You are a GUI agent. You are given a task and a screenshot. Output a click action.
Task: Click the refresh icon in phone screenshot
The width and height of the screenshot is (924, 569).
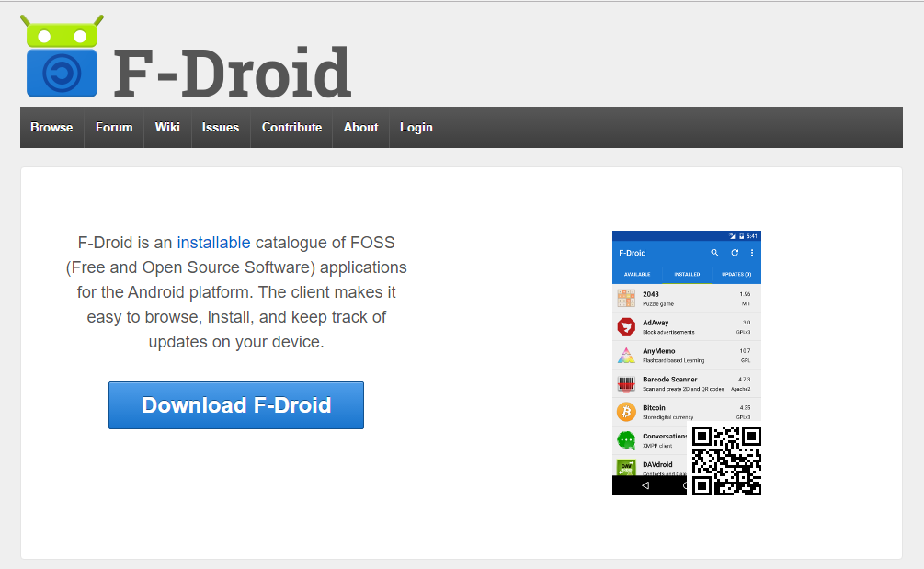[x=735, y=253]
